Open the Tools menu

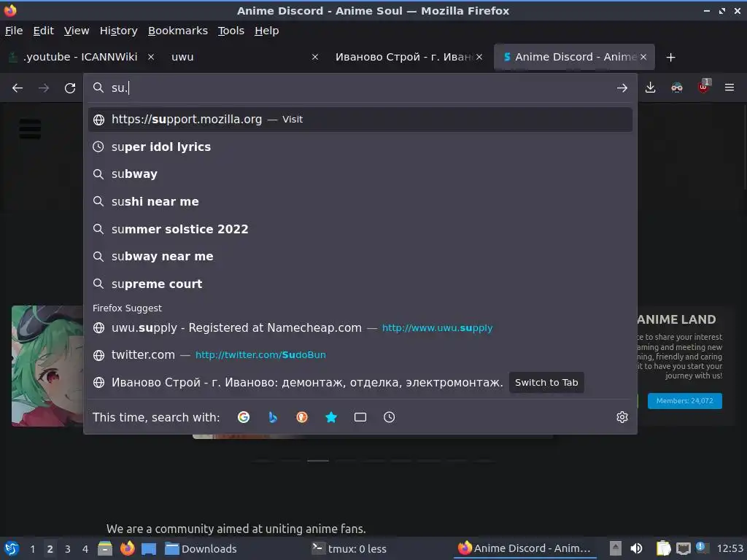pyautogui.click(x=231, y=31)
